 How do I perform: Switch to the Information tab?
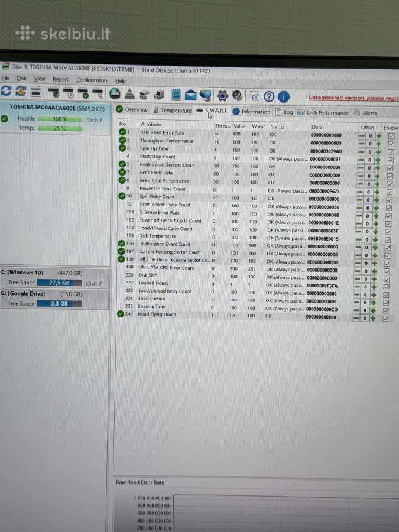click(x=251, y=112)
